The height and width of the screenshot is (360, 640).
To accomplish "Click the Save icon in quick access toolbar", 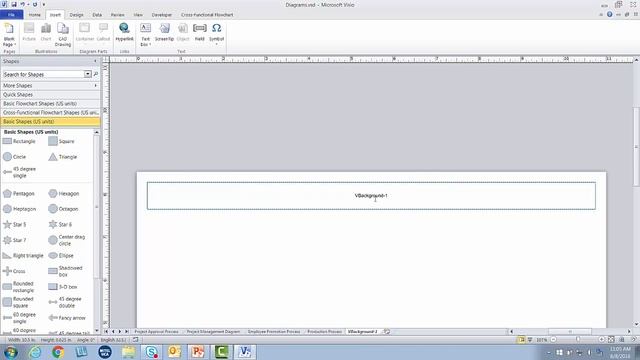I will (x=13, y=4).
